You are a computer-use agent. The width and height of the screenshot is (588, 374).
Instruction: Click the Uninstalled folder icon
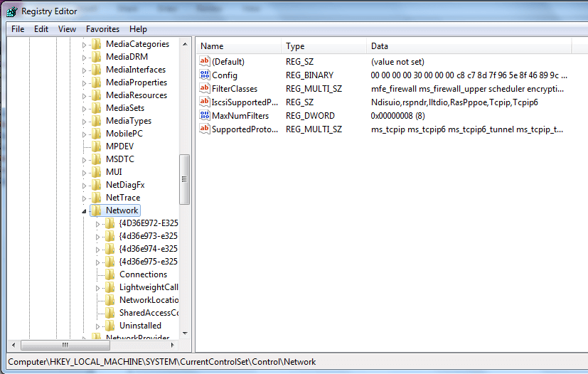coord(110,326)
